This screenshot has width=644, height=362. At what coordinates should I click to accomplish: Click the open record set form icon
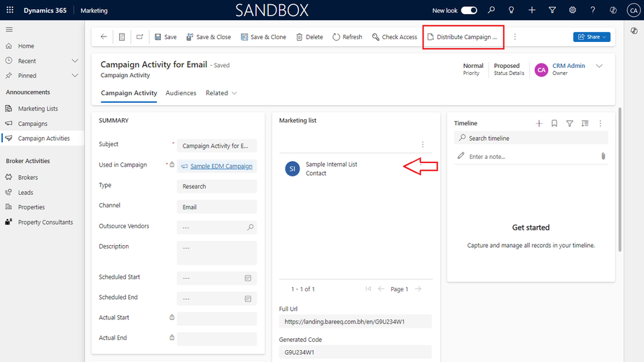click(122, 37)
